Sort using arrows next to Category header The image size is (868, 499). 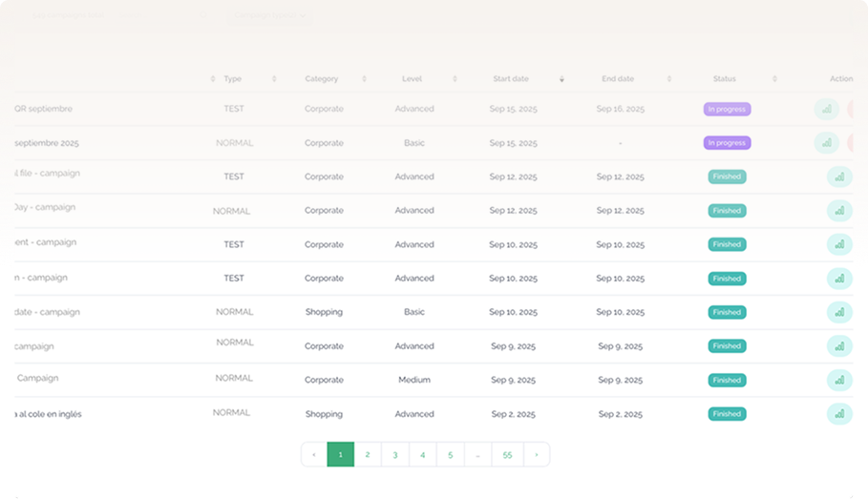(364, 79)
